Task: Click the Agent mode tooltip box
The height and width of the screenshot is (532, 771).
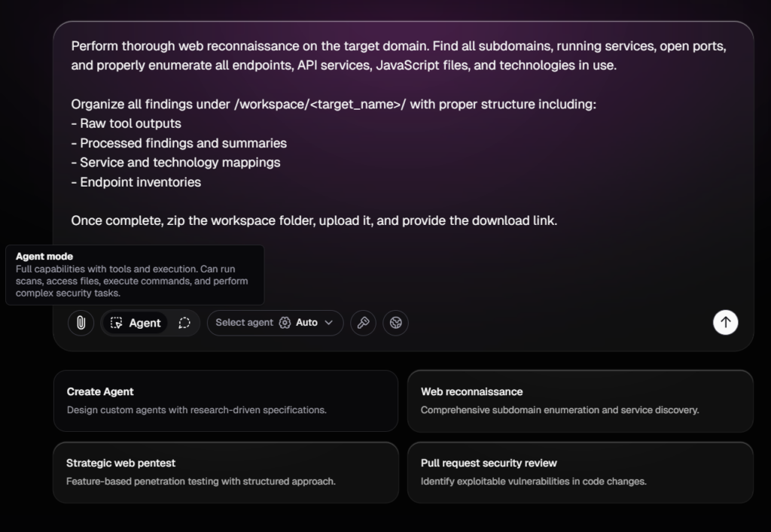Action: coord(135,275)
